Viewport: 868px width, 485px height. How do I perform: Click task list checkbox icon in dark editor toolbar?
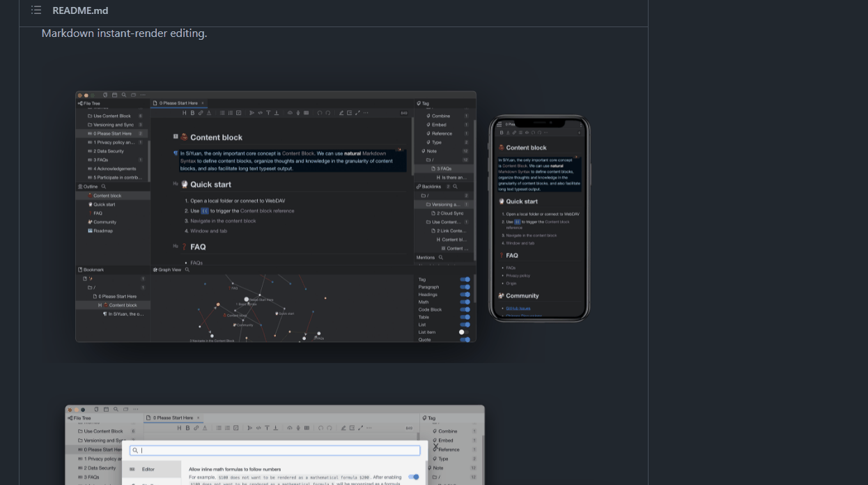coord(238,113)
